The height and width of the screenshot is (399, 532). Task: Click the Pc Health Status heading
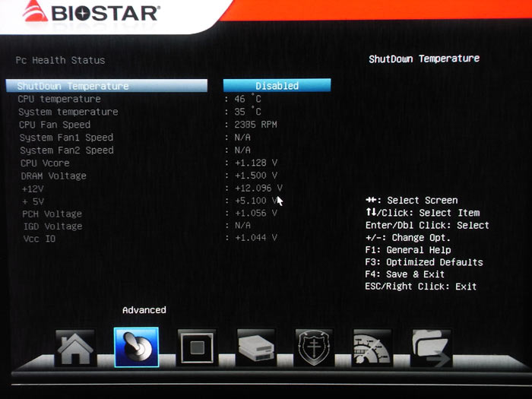coord(60,60)
